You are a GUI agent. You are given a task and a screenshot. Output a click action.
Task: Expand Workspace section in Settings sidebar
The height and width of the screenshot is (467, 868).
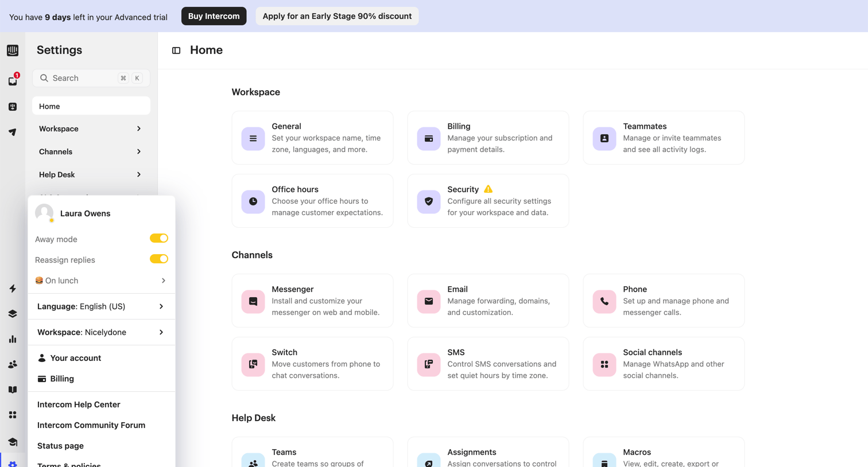pyautogui.click(x=91, y=129)
